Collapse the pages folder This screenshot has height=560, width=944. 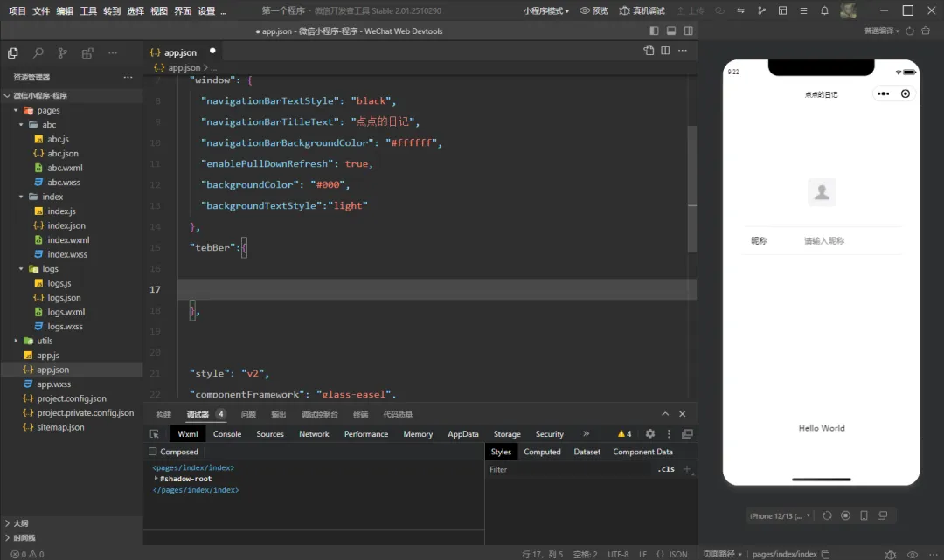coord(16,110)
